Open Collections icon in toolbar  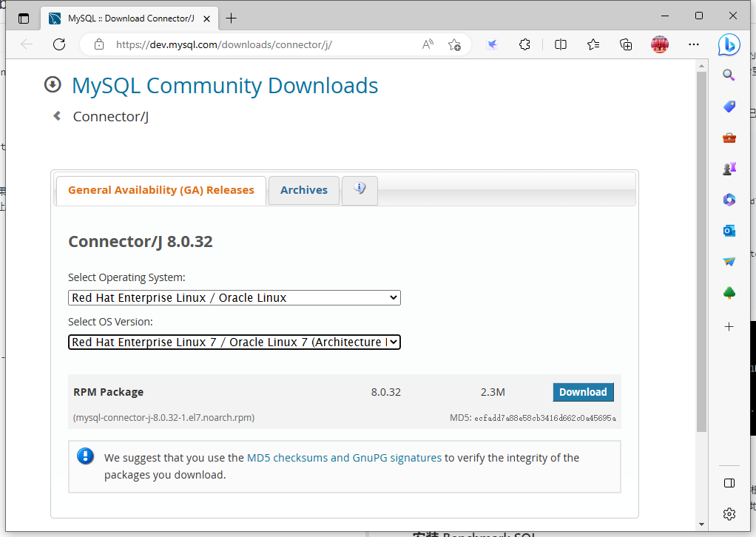[x=626, y=44]
